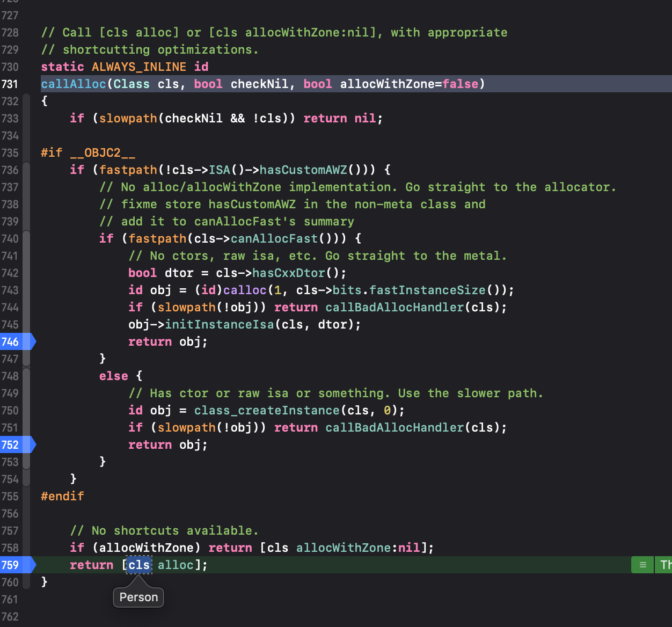Set a breakpoint on line number 736
The width and height of the screenshot is (672, 627).
tap(10, 170)
